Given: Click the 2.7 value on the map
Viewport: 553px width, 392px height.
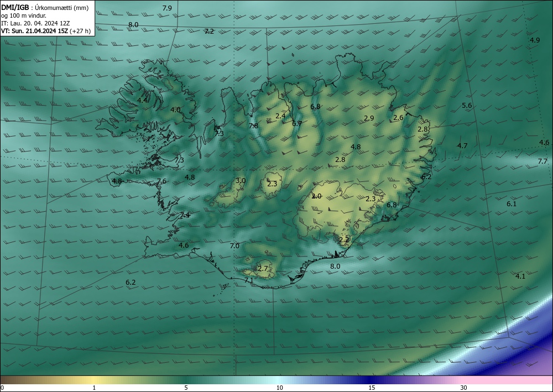Looking at the screenshot, I should coord(263,269).
